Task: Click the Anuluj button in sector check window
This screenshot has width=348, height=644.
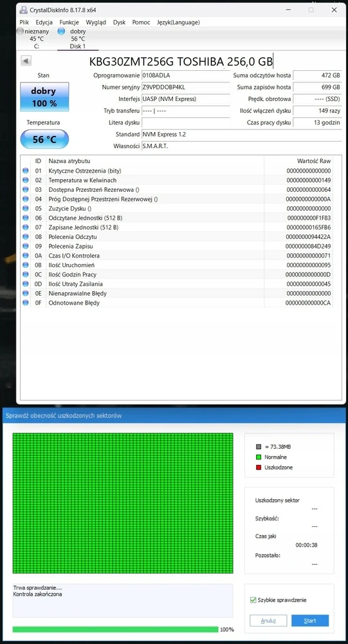Action: coord(268,621)
